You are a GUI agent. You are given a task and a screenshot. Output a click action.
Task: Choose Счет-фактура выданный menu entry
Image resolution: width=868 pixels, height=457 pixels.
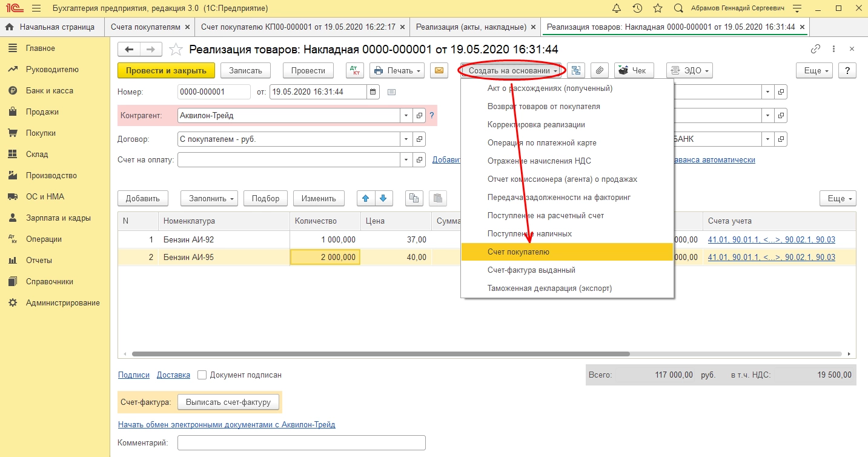pyautogui.click(x=531, y=270)
